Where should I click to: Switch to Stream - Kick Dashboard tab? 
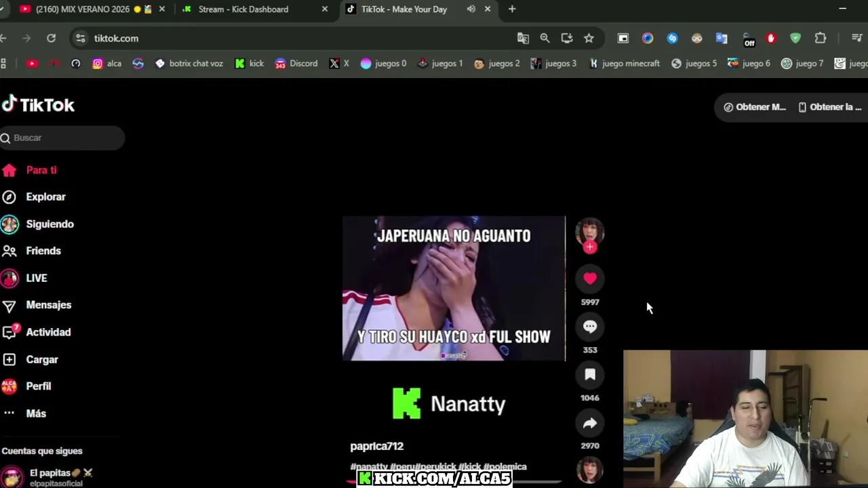coord(243,9)
